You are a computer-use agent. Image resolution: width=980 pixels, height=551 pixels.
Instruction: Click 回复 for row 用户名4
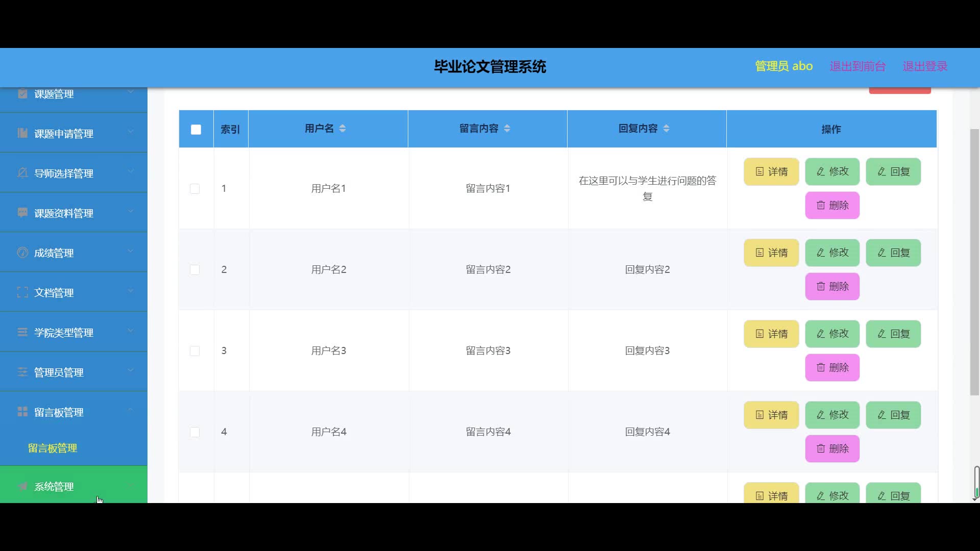click(x=893, y=415)
